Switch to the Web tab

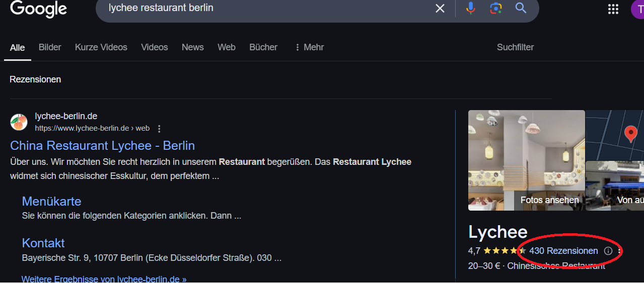coord(227,47)
